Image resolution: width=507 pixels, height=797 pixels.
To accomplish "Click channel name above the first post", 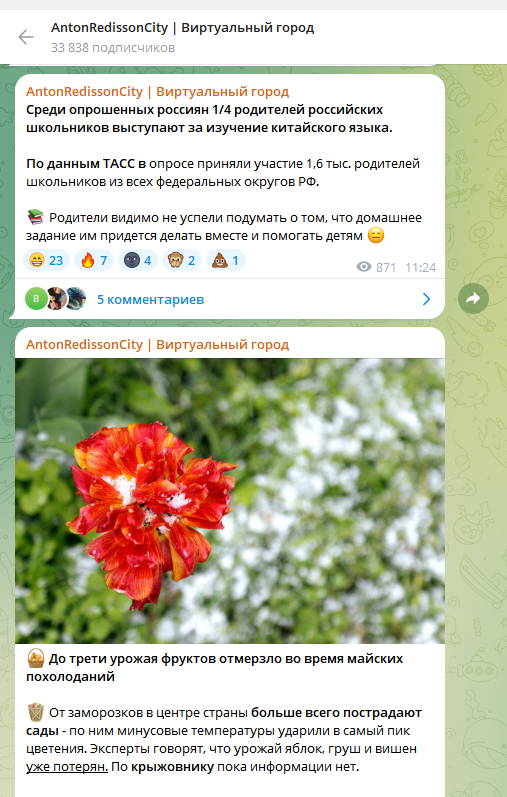I will pos(157,91).
